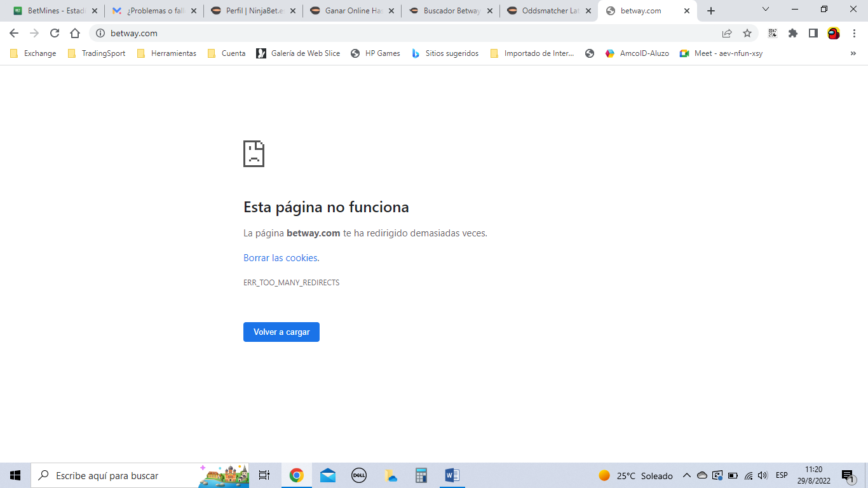Open the Exchange bookmarks folder
Image resolution: width=868 pixels, height=488 pixels.
(33, 53)
